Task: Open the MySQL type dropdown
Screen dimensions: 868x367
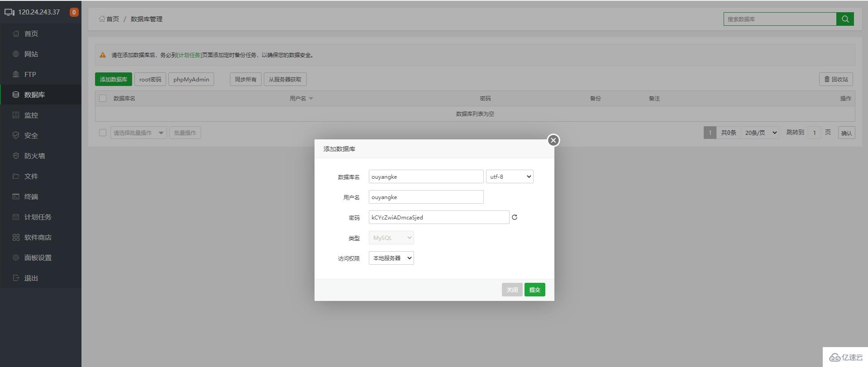Action: pyautogui.click(x=391, y=238)
